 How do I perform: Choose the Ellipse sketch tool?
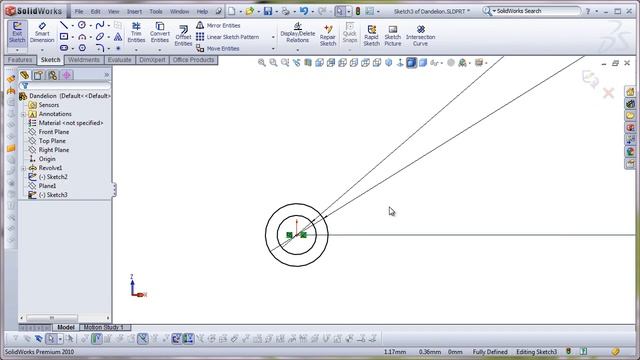point(100,37)
